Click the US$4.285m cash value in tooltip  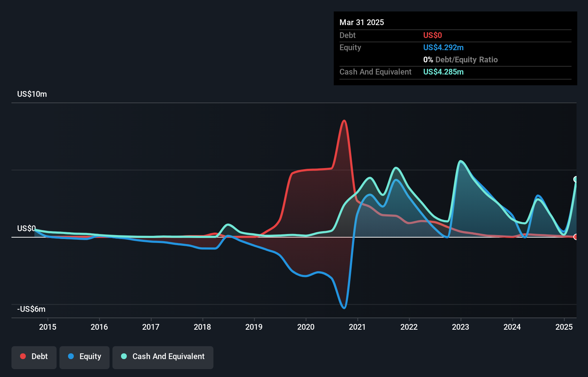[x=443, y=72]
